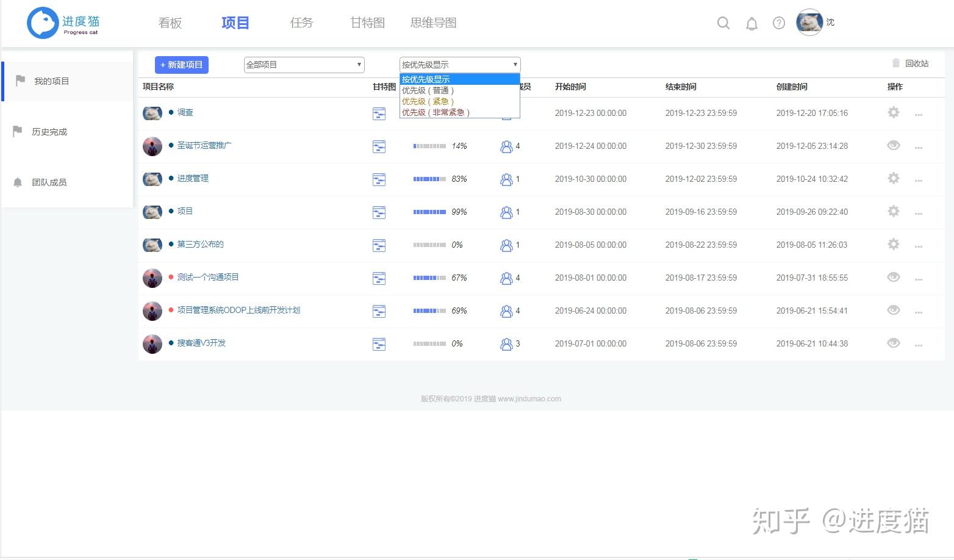The width and height of the screenshot is (954, 560).
Task: Open project 测试一个沟通项目
Action: click(208, 277)
